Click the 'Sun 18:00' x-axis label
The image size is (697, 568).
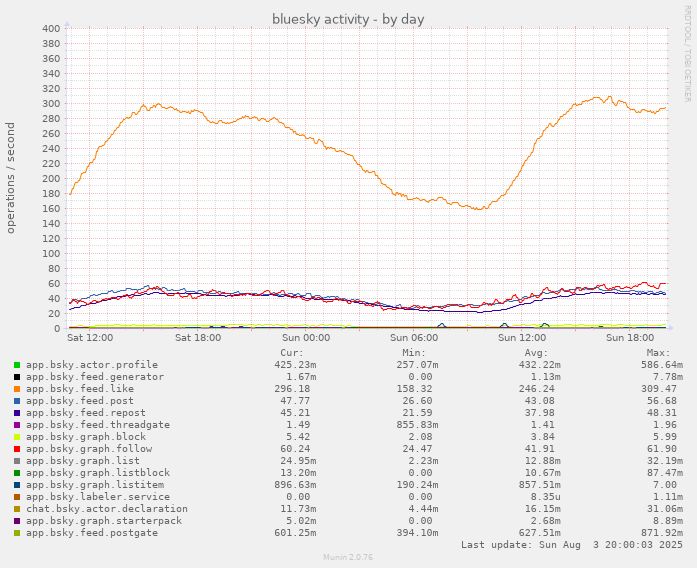[630, 338]
